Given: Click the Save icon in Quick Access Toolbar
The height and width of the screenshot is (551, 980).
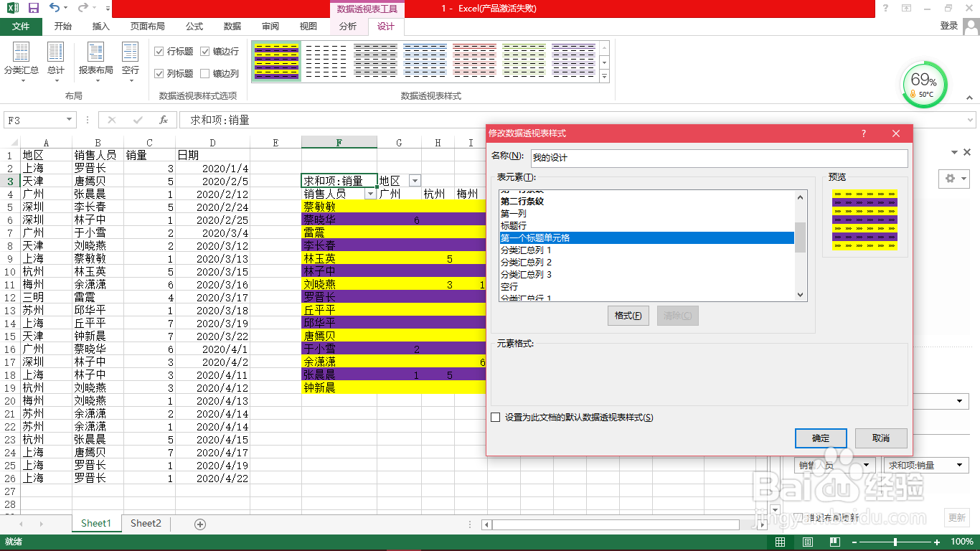Looking at the screenshot, I should (32, 8).
